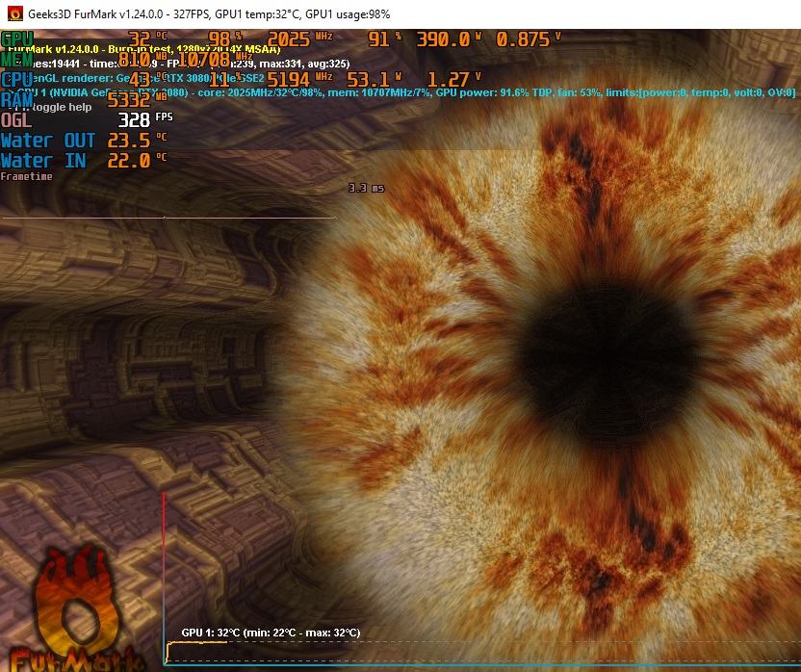
Task: Select the 'Water IN' label
Action: point(43,161)
